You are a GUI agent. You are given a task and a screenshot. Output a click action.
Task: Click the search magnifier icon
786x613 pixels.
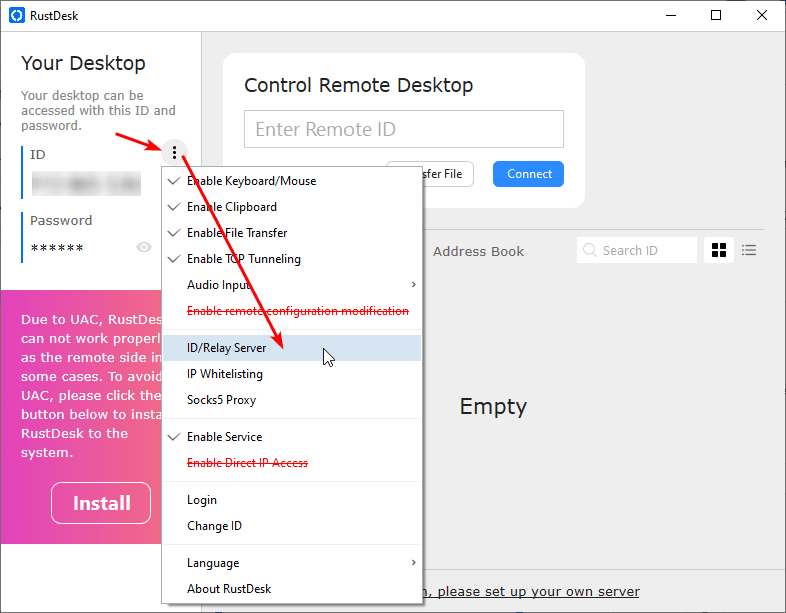coord(590,251)
